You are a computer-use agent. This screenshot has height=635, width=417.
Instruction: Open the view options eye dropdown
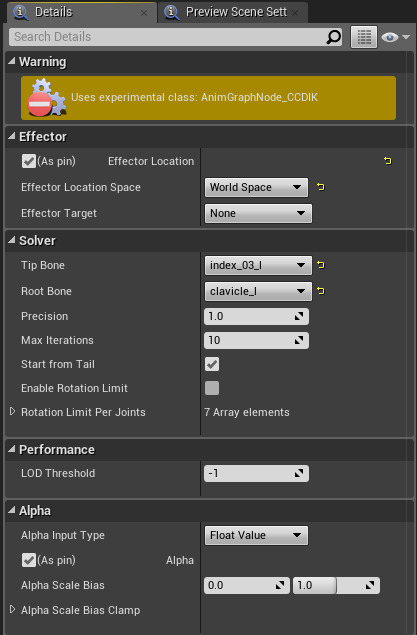395,37
